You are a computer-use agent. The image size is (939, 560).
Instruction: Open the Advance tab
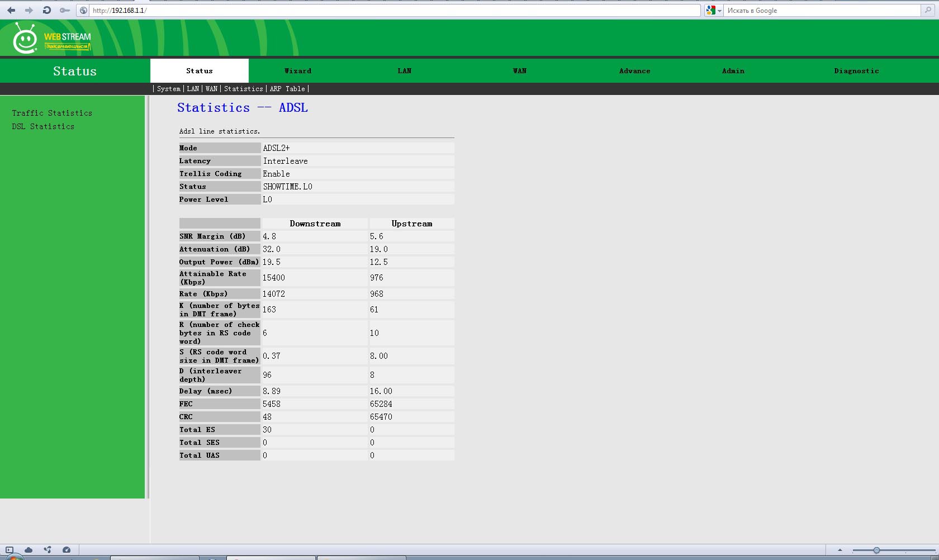click(634, 71)
